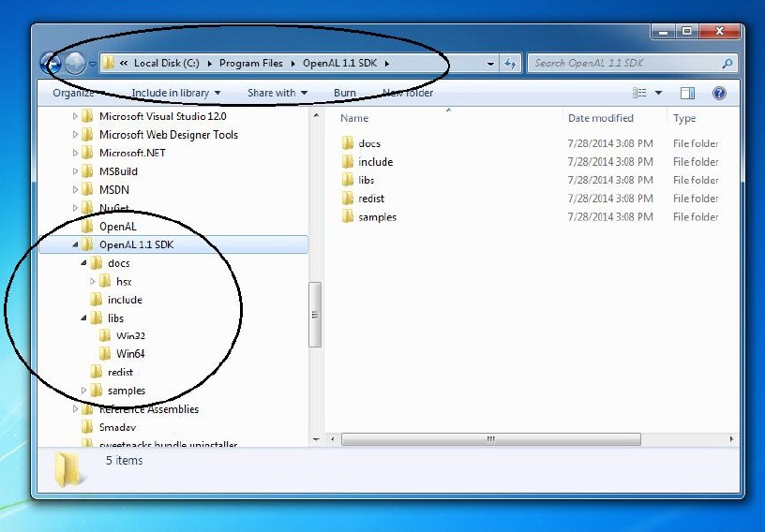
Task: Click the Forward navigation arrow button
Action: coord(75,64)
